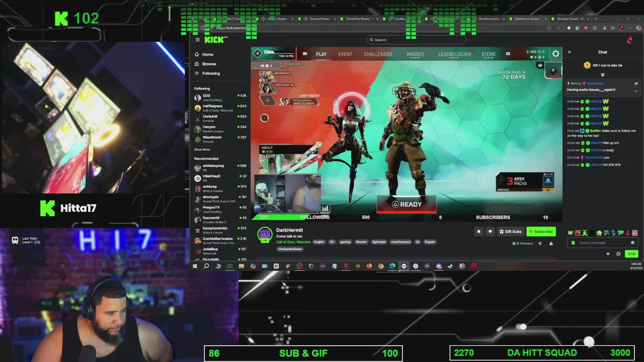Open shortypie recommended channel
Screen dimensions: 644x362
220,199
